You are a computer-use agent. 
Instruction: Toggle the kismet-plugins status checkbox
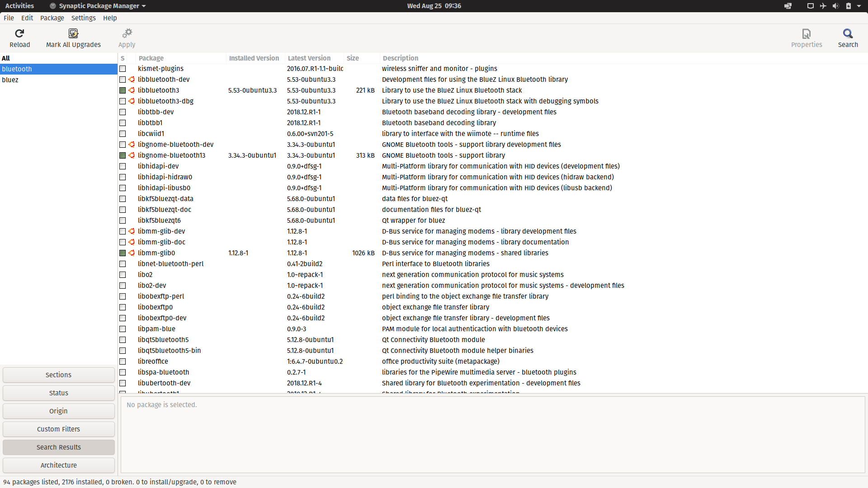[x=123, y=69]
